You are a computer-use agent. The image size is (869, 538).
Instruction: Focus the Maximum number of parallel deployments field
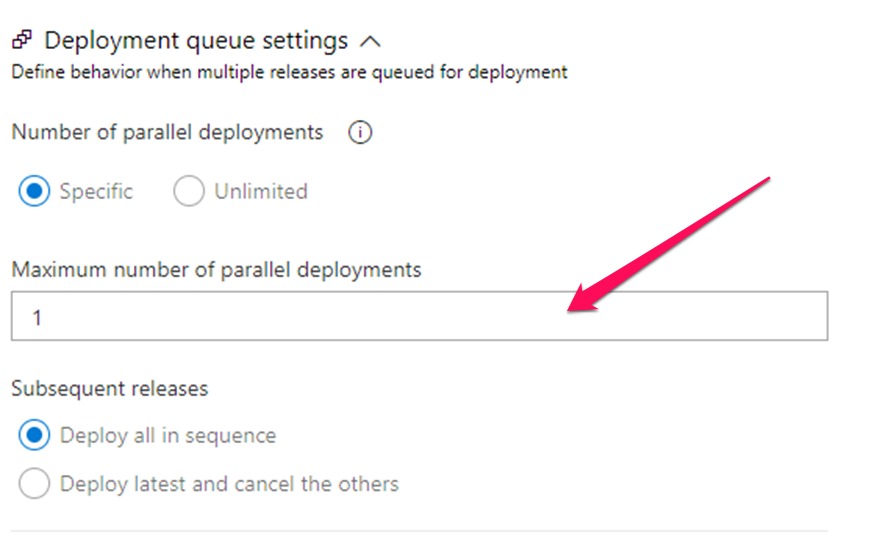419,316
